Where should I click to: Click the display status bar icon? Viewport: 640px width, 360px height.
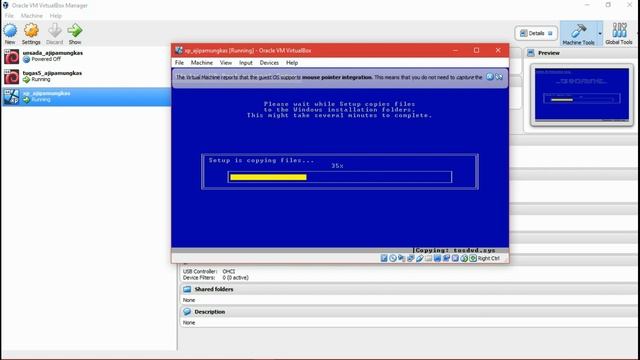tap(437, 258)
